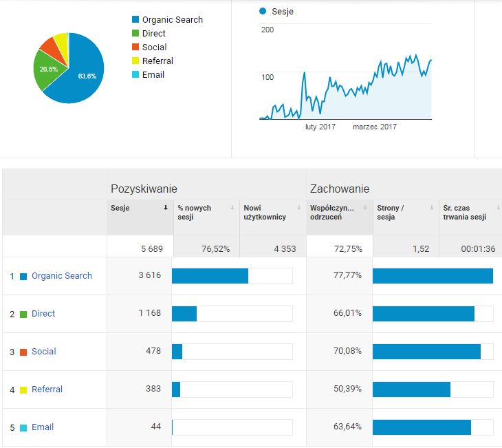Open the Email channel link in table
This screenshot has width=502, height=448.
(43, 427)
